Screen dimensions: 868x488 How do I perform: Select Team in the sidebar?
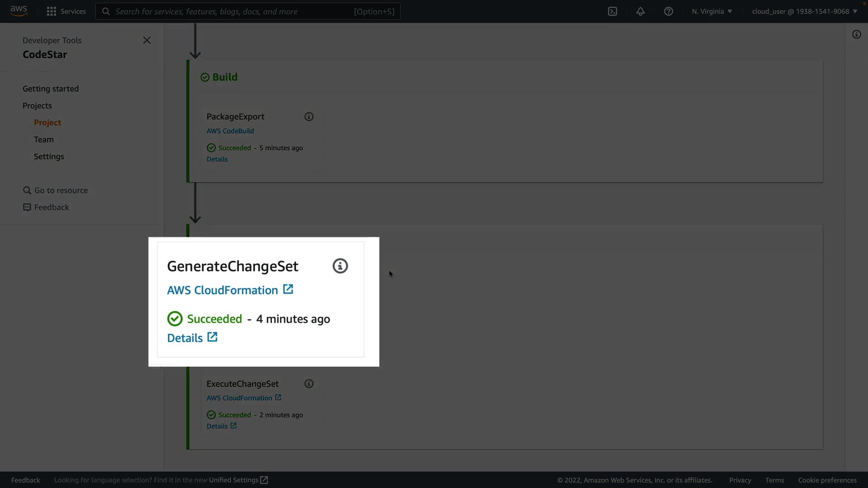point(43,140)
